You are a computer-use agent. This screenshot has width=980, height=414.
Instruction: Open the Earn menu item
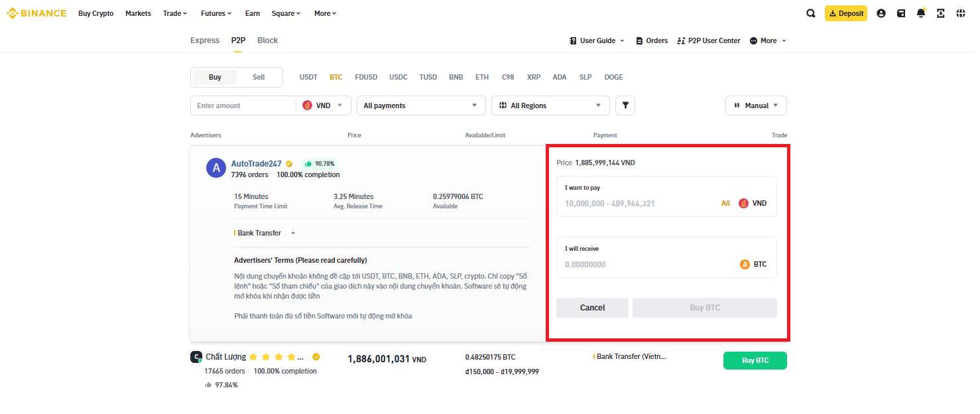252,13
